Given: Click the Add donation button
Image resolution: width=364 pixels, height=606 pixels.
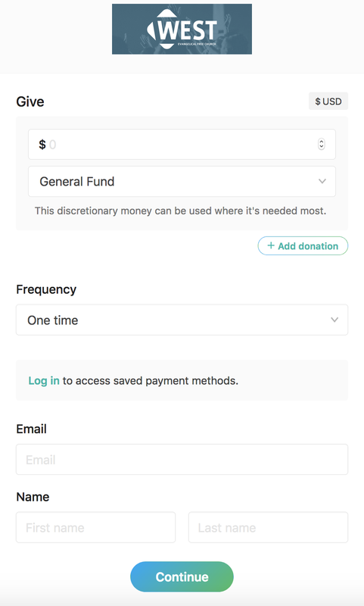Looking at the screenshot, I should 303,245.
